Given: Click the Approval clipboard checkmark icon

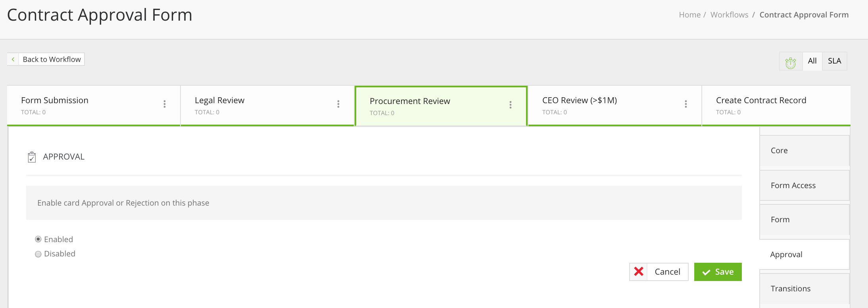Looking at the screenshot, I should (x=32, y=157).
